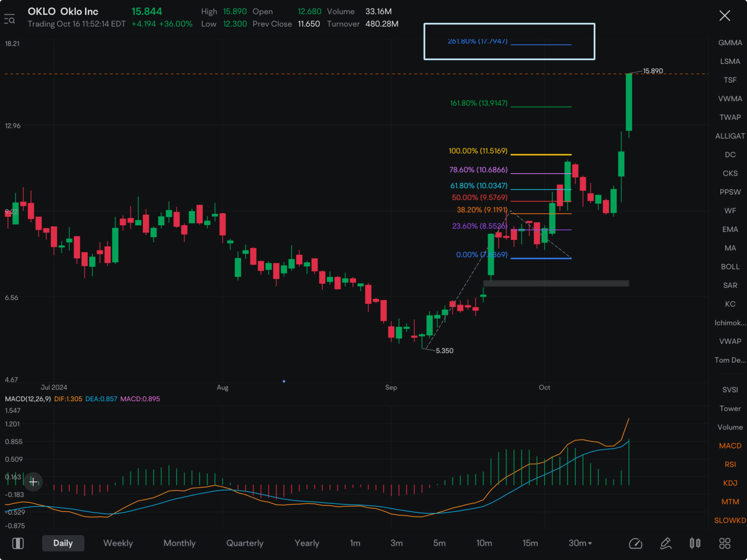The height and width of the screenshot is (560, 747).
Task: Select the 38.20% (9.1191) Fibonacci level
Action: (482, 210)
